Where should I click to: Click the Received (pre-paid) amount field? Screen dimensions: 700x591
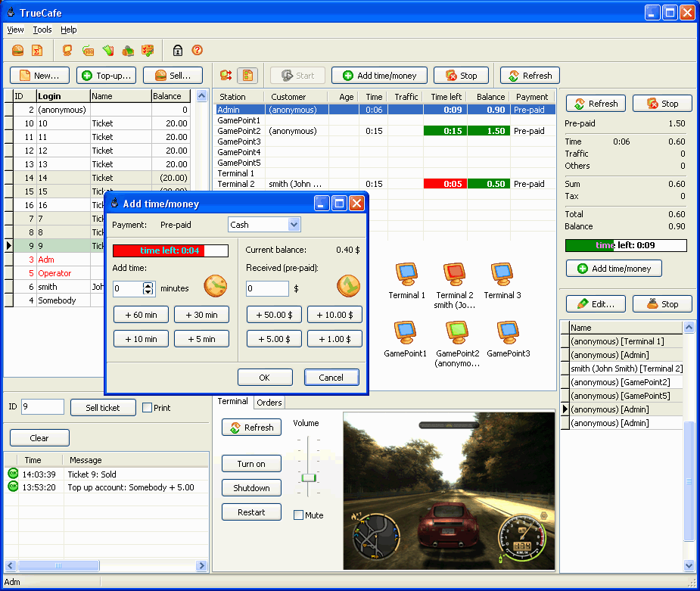click(x=267, y=288)
